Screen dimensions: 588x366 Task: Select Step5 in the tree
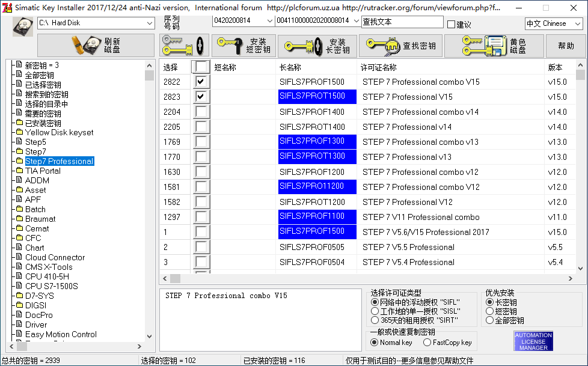pos(35,142)
